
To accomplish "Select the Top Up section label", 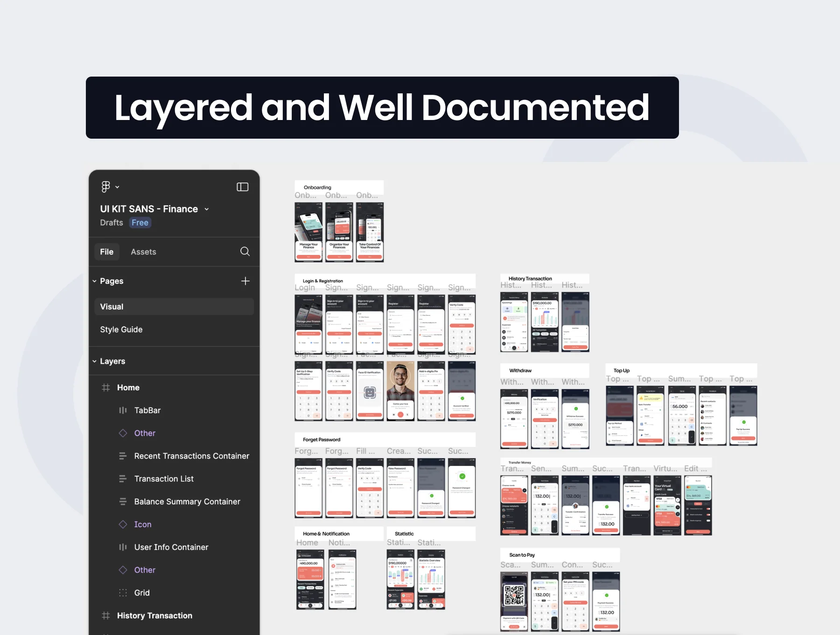I will point(622,371).
